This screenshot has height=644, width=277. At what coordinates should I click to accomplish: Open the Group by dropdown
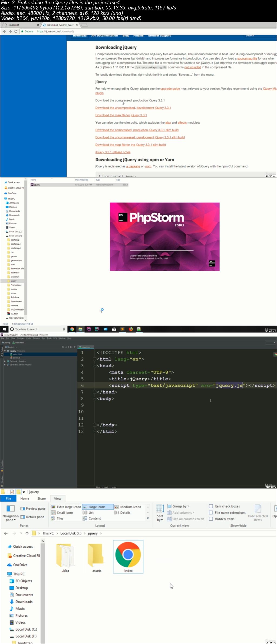[x=178, y=506]
